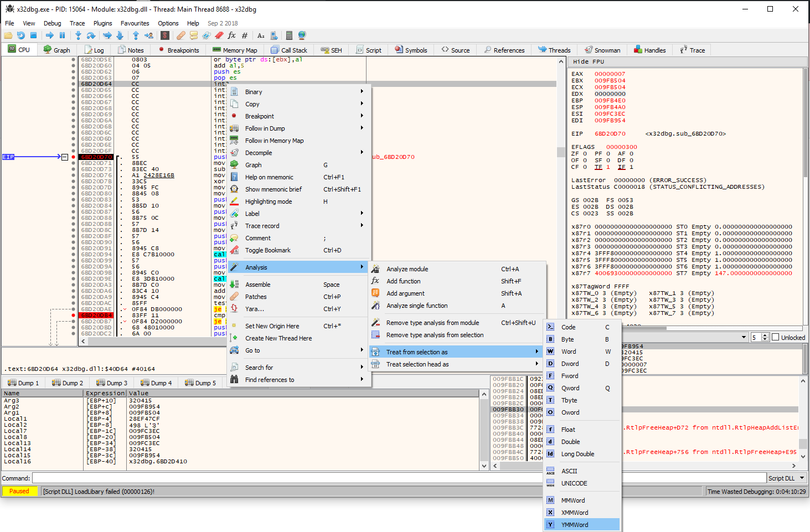Switch to the Memory Map tab
The height and width of the screenshot is (532, 810).
[235, 50]
